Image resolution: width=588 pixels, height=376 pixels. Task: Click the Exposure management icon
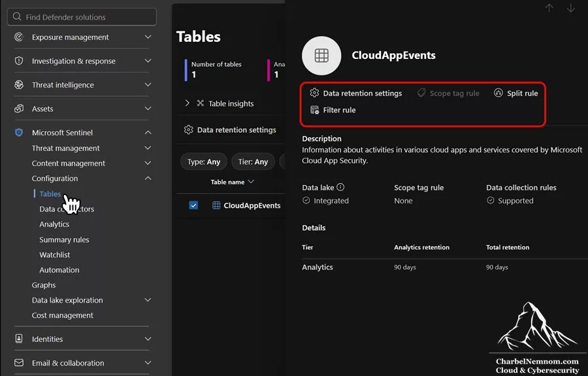(x=19, y=37)
